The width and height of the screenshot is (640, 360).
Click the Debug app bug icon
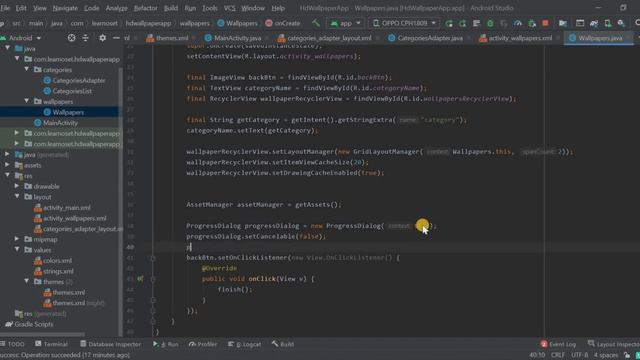pyautogui.click(x=490, y=23)
